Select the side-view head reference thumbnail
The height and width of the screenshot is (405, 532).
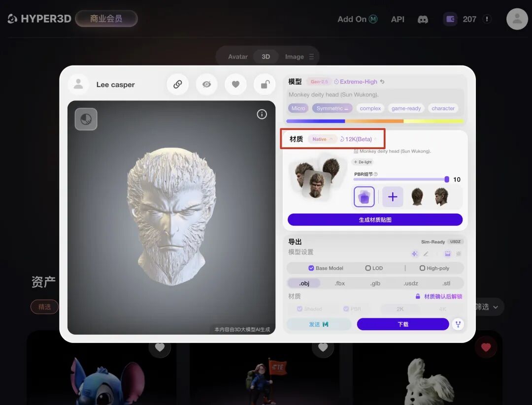point(441,196)
